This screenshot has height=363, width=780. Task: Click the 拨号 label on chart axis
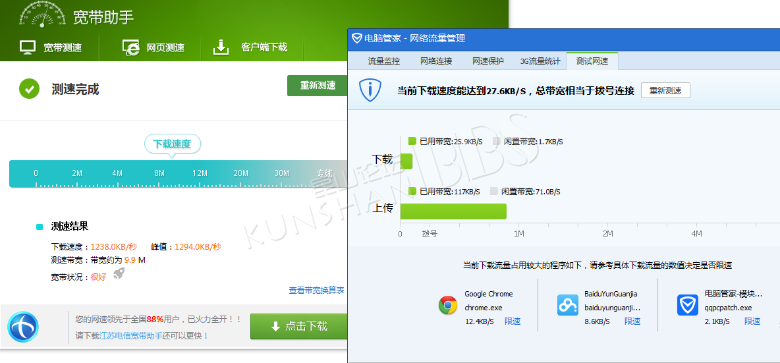(429, 233)
